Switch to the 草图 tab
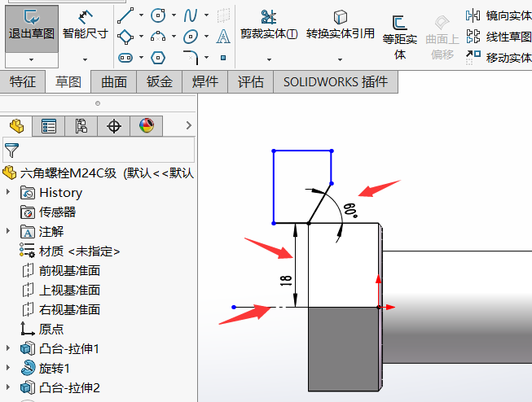Image resolution: width=532 pixels, height=402 pixels. [68, 81]
